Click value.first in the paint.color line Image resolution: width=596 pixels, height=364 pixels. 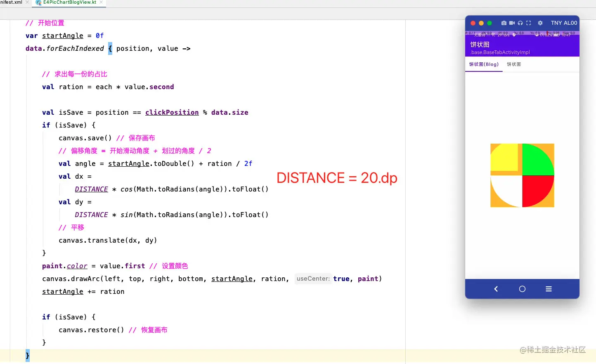[123, 266]
